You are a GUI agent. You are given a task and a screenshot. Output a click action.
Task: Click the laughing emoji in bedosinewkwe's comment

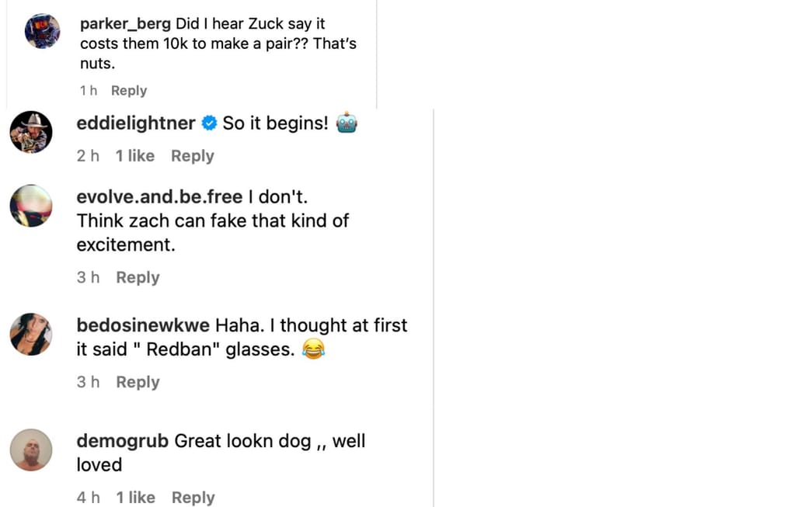(314, 349)
